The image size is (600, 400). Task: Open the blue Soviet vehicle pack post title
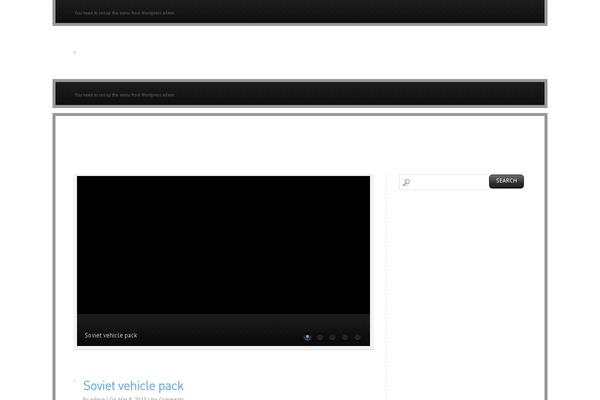click(x=133, y=386)
